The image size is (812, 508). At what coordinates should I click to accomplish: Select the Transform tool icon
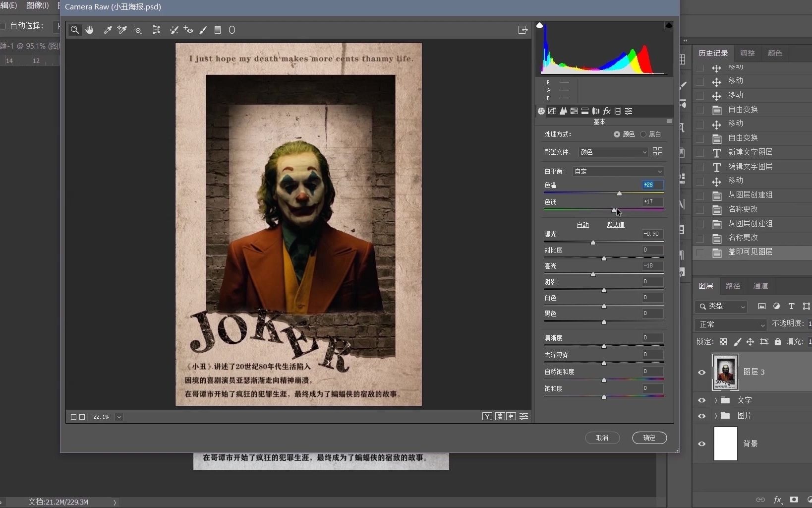[x=156, y=30]
